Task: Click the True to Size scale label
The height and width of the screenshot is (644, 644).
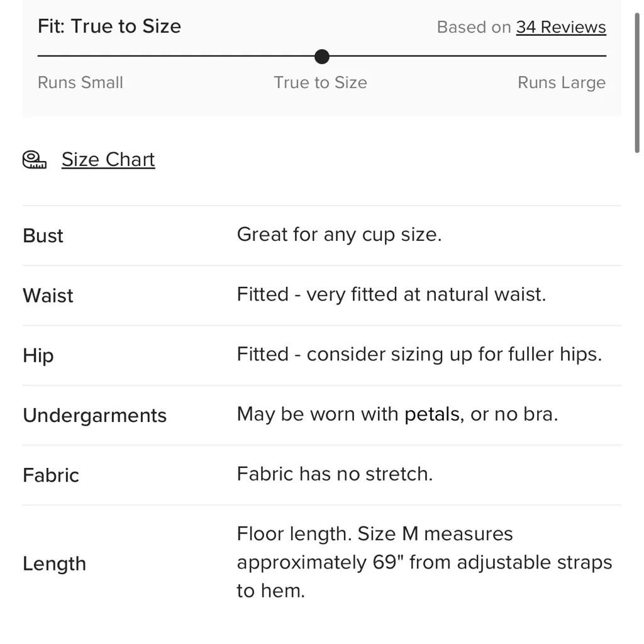Action: [x=320, y=82]
